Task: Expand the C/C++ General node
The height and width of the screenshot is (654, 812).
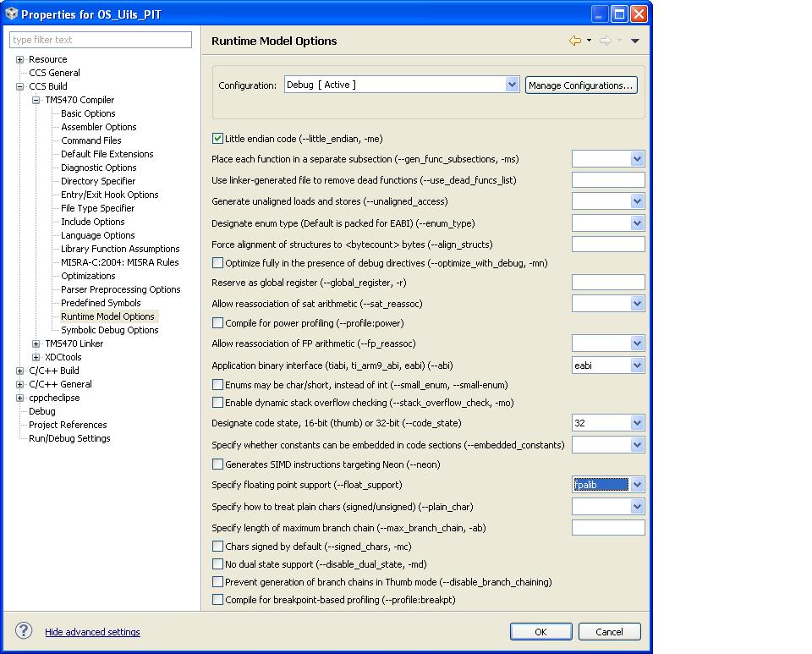Action: tap(19, 384)
